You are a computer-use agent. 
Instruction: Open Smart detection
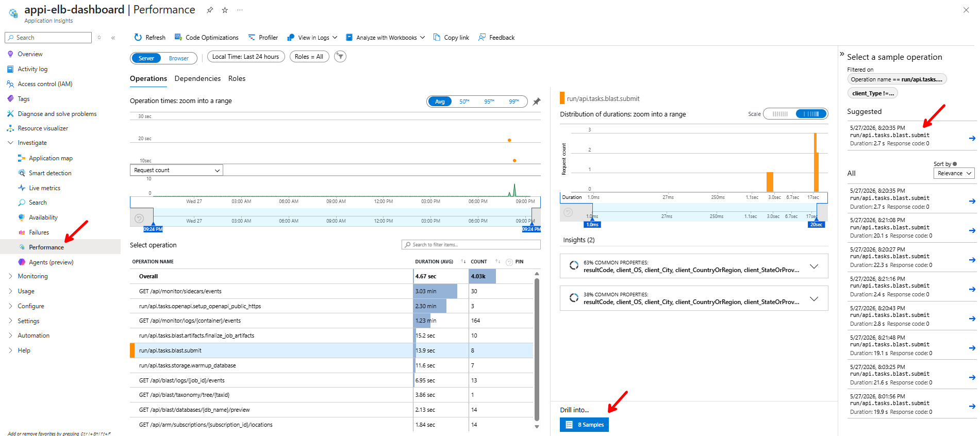50,173
